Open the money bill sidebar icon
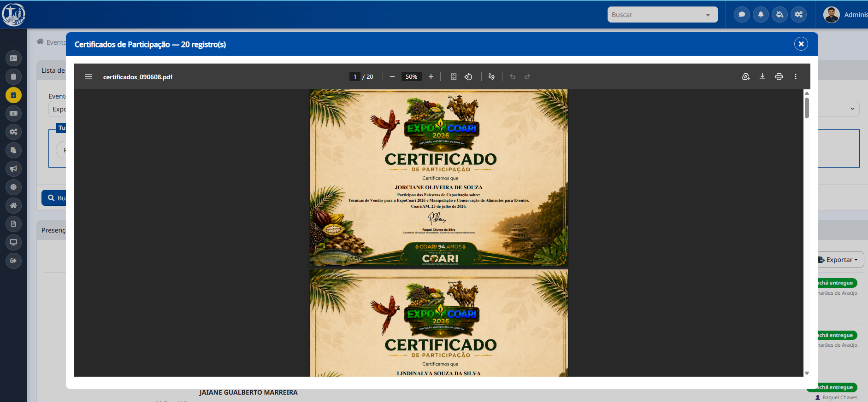 [x=13, y=113]
